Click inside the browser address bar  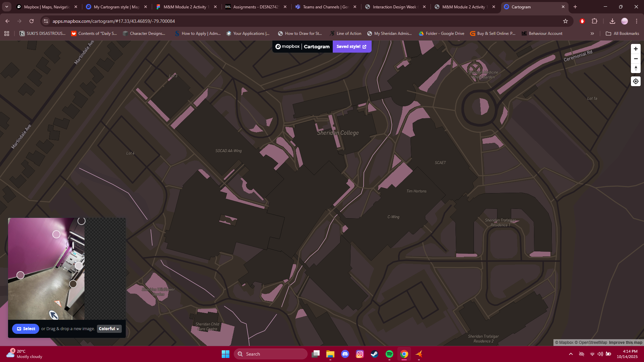tap(134, 21)
